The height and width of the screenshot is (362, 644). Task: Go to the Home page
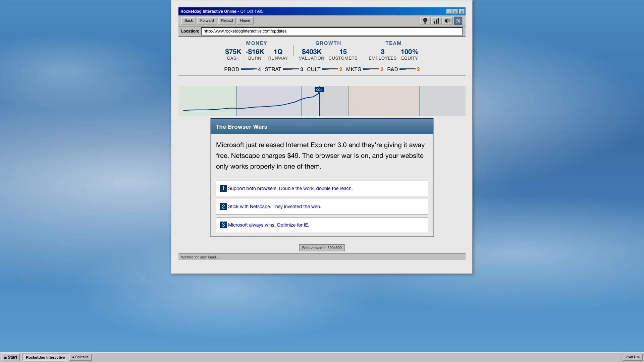coord(245,21)
